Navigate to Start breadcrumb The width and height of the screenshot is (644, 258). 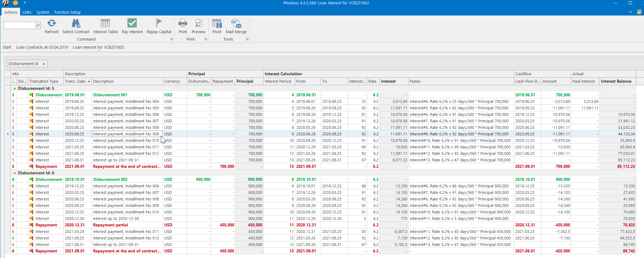pos(7,47)
